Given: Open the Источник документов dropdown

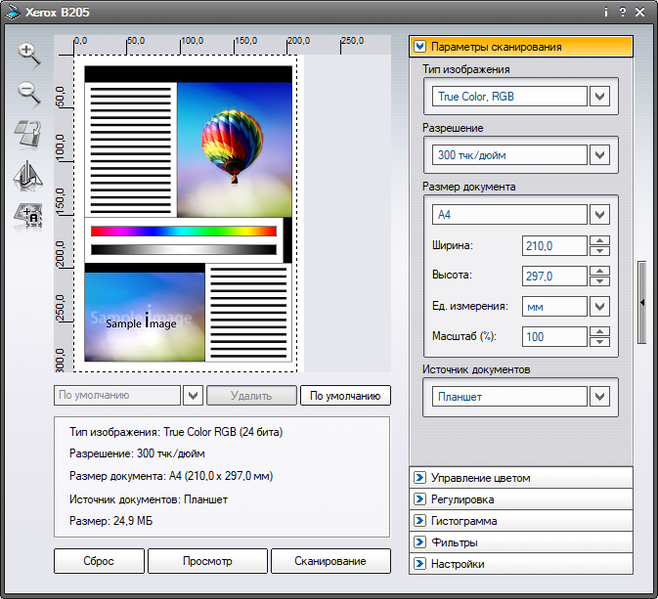Looking at the screenshot, I should coord(599,397).
